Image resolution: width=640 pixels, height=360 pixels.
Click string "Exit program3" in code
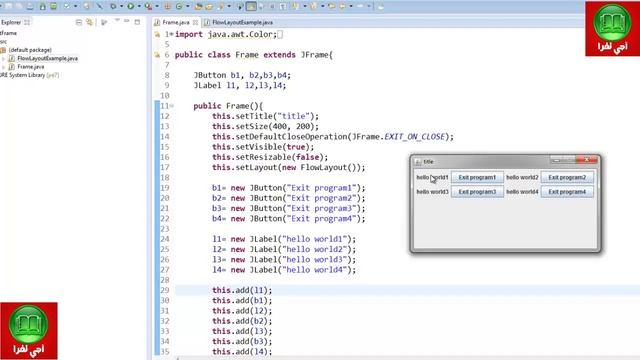(x=321, y=208)
